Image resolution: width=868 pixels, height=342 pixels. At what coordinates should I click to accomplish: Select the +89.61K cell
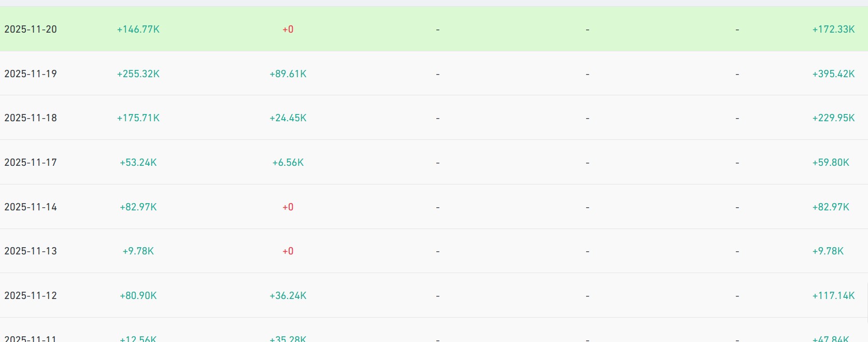[x=288, y=74]
